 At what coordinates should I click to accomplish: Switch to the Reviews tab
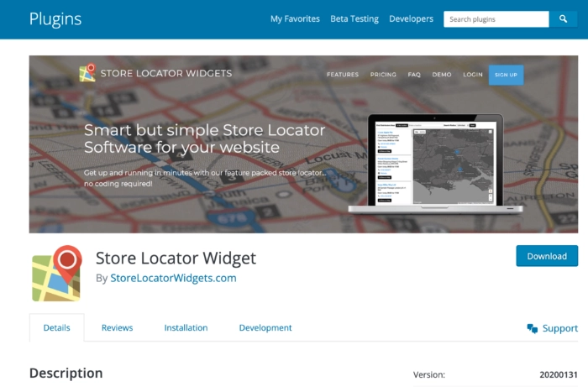tap(117, 327)
